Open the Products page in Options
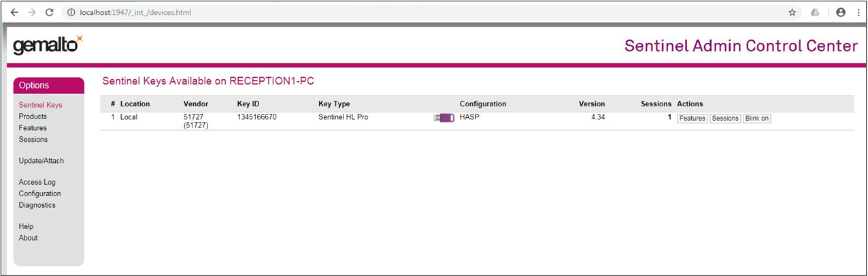Viewport: 868px width, 276px height. pyautogui.click(x=33, y=117)
